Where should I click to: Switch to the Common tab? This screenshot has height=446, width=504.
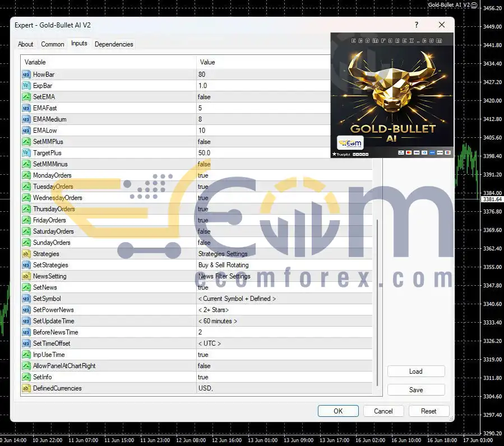coord(52,44)
